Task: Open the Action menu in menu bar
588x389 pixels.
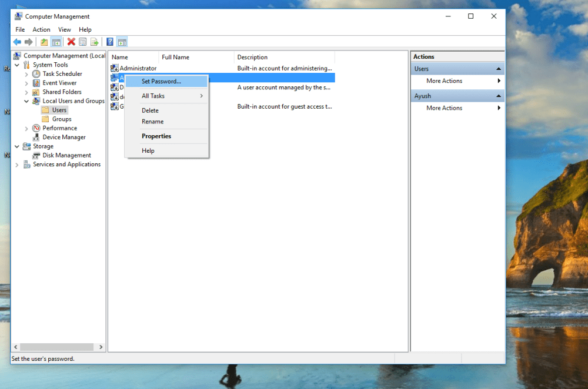Action: point(41,29)
